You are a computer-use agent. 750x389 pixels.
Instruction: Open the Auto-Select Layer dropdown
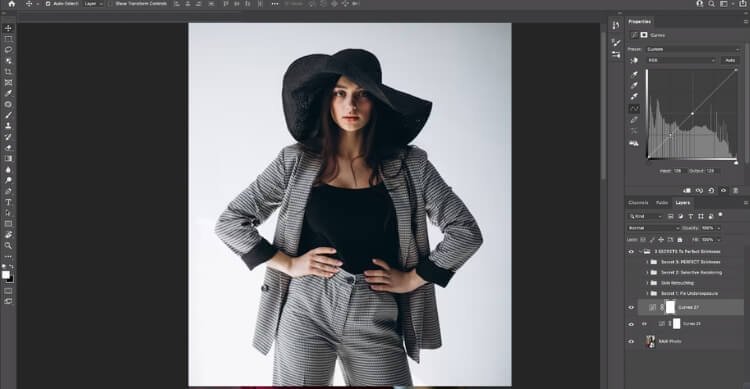[x=93, y=3]
